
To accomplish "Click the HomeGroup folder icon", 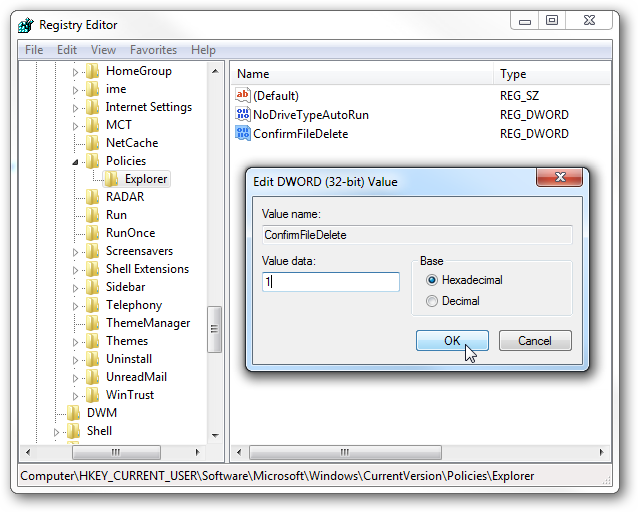I will coord(93,71).
